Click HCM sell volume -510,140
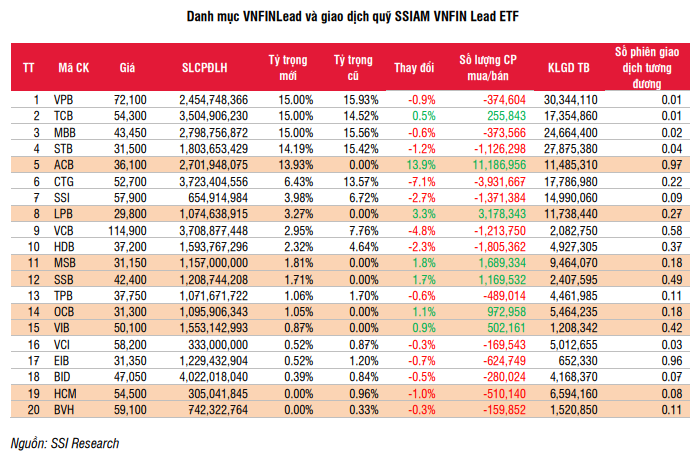 [505, 394]
